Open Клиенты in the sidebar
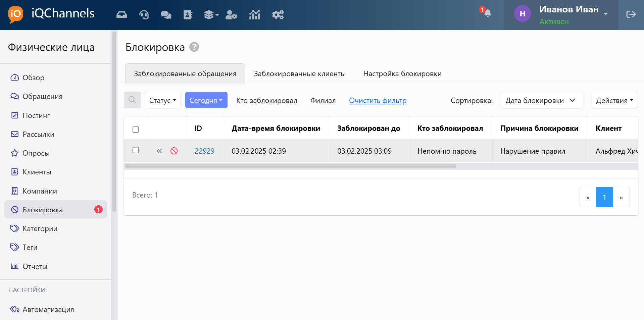 55,172
